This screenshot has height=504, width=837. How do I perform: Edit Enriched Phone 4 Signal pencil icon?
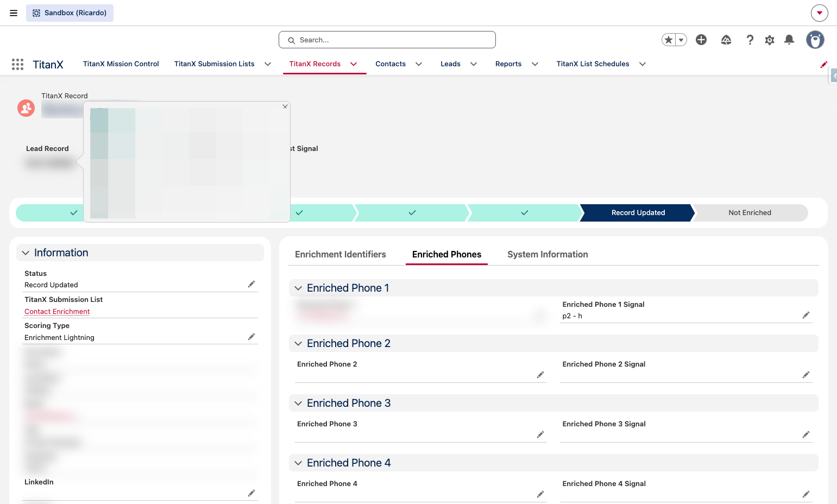tap(806, 494)
